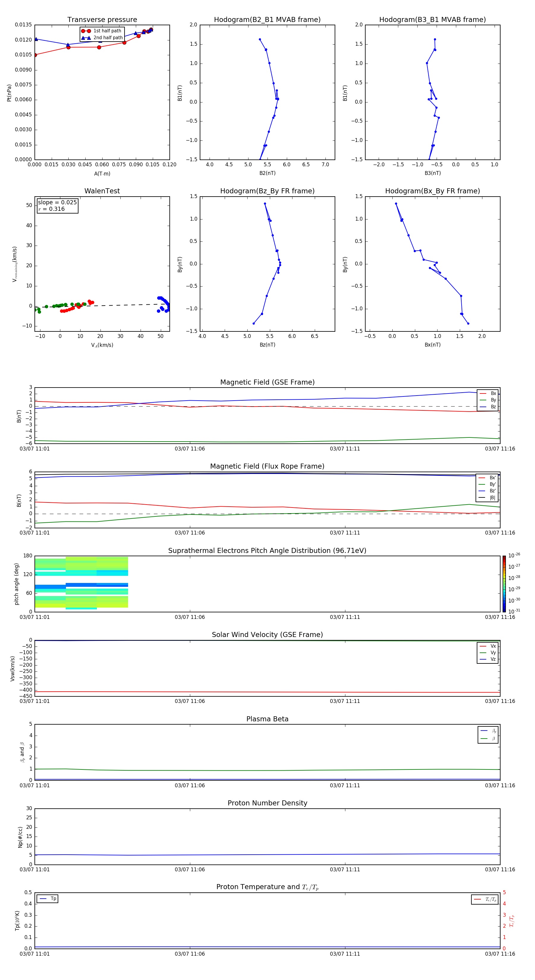Click the "Bz(nT)" x-axis label
Screen dimensions: 535x980
[x=267, y=345]
